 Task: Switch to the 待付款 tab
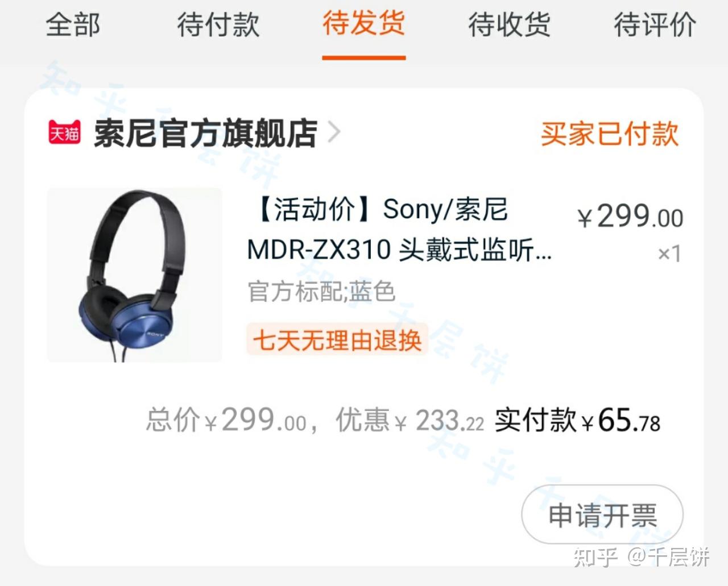218,25
